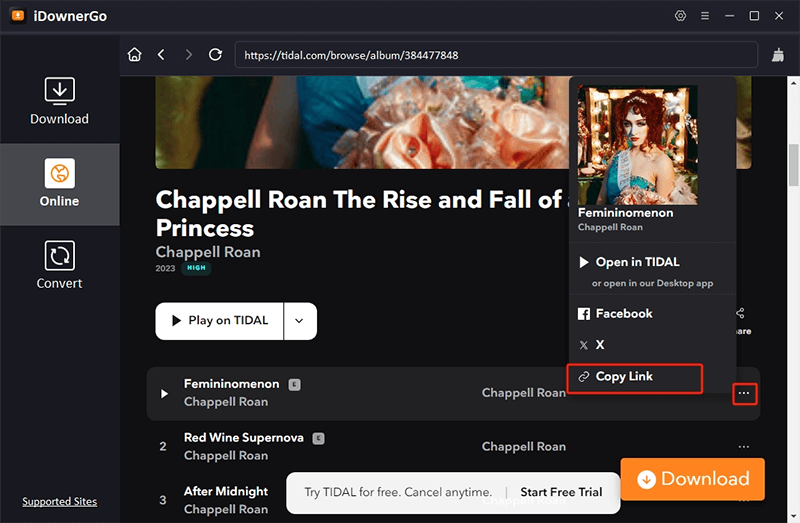This screenshot has height=523, width=800.
Task: Open the Supported Sites link
Action: tap(59, 501)
